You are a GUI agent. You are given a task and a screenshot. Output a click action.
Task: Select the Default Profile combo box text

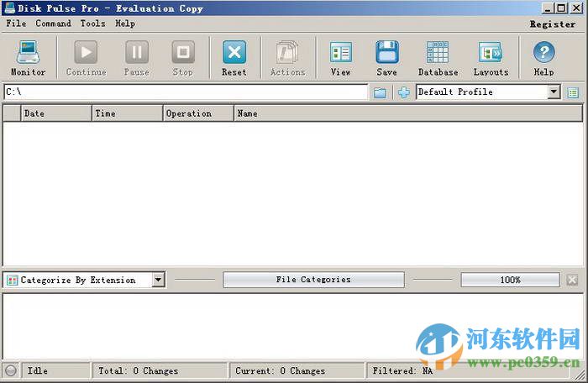coord(455,92)
